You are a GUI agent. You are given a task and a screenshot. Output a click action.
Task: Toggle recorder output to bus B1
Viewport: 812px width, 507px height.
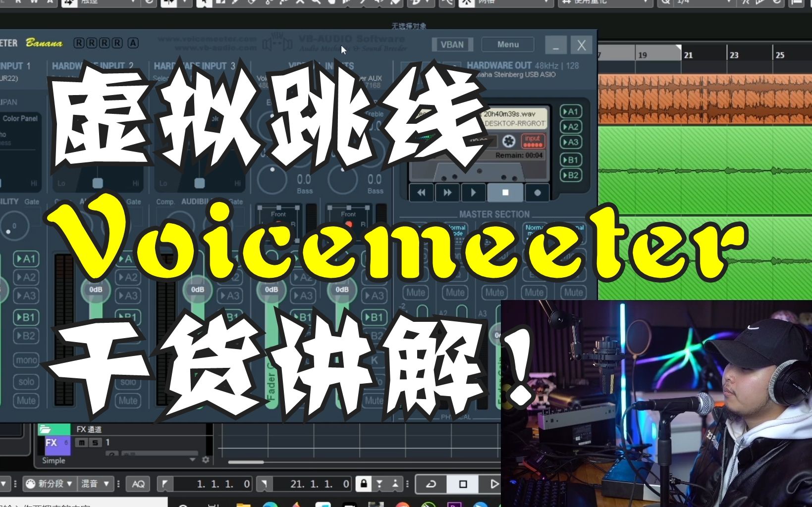point(571,160)
